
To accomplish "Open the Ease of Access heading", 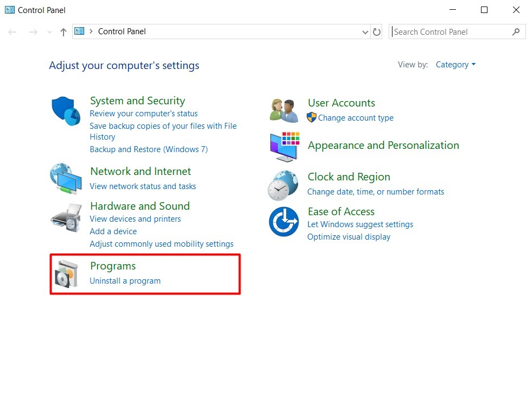I will click(341, 211).
